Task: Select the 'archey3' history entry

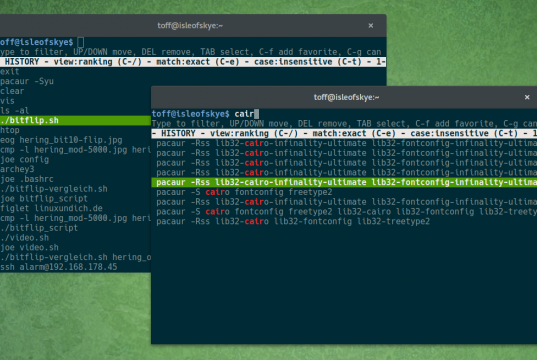Action: [x=17, y=169]
